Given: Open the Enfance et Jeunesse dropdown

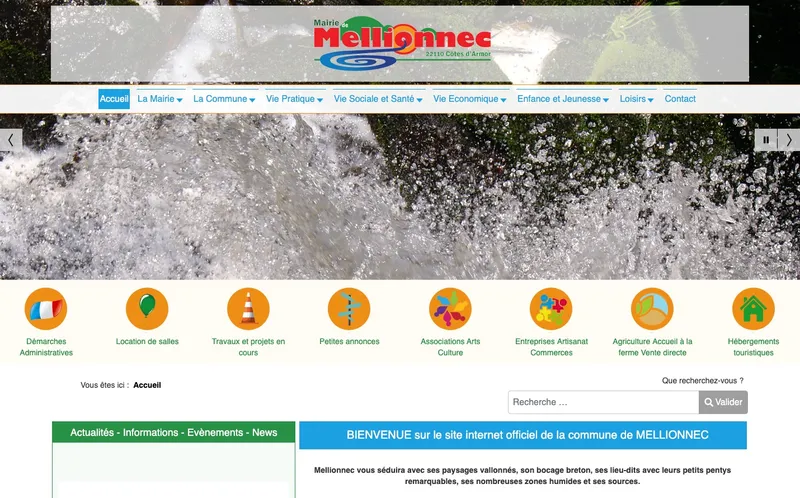Looking at the screenshot, I should [564, 99].
